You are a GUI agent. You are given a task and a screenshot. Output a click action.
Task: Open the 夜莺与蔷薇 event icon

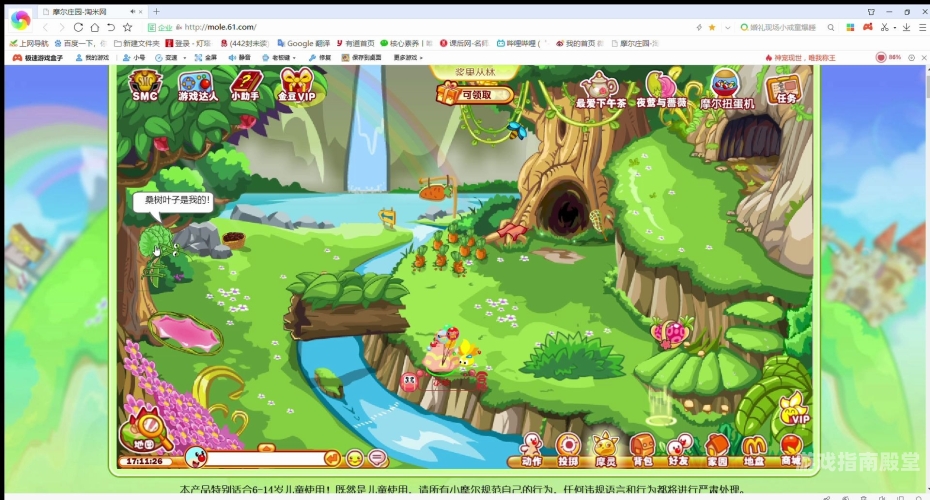point(661,91)
